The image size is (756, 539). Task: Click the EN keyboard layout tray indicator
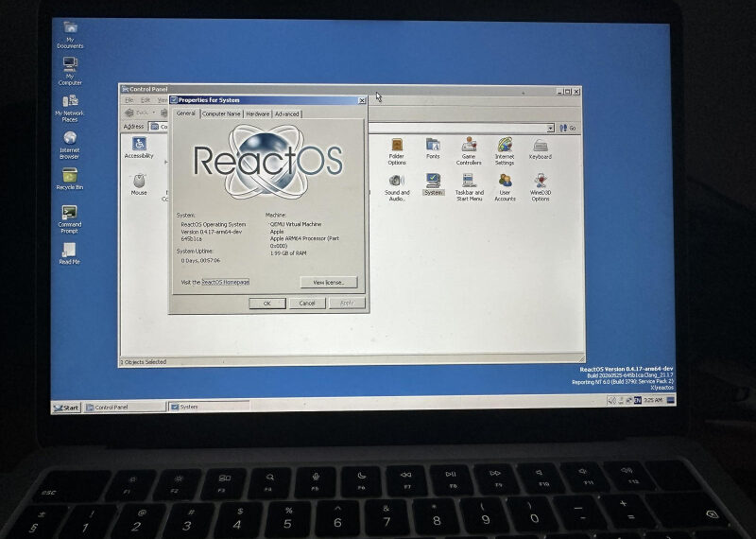pos(637,400)
